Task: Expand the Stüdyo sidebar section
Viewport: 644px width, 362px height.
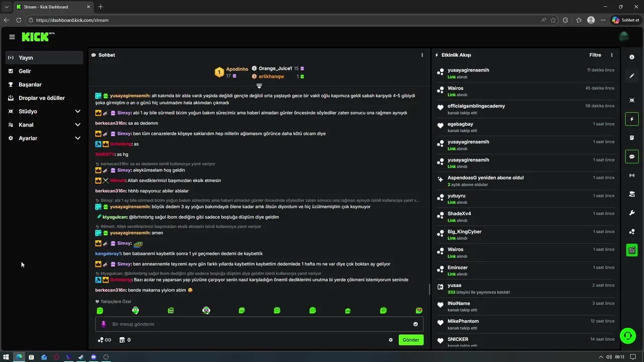Action: (78, 111)
